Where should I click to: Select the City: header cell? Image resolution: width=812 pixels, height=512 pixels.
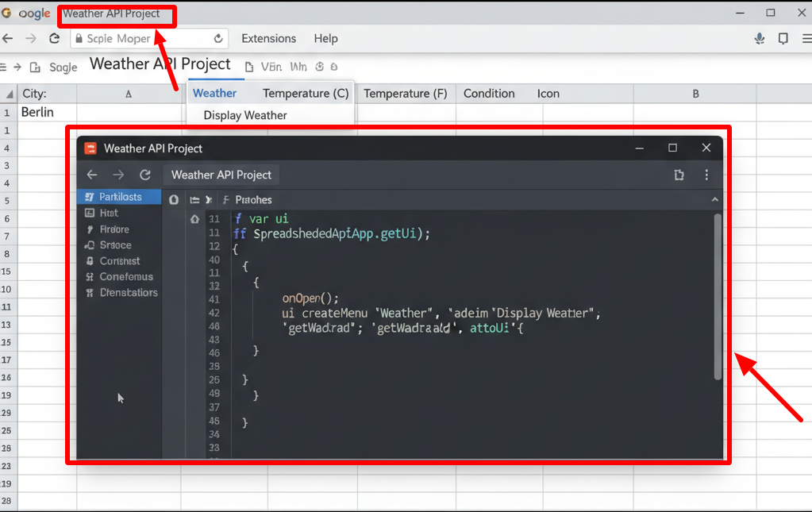click(47, 94)
